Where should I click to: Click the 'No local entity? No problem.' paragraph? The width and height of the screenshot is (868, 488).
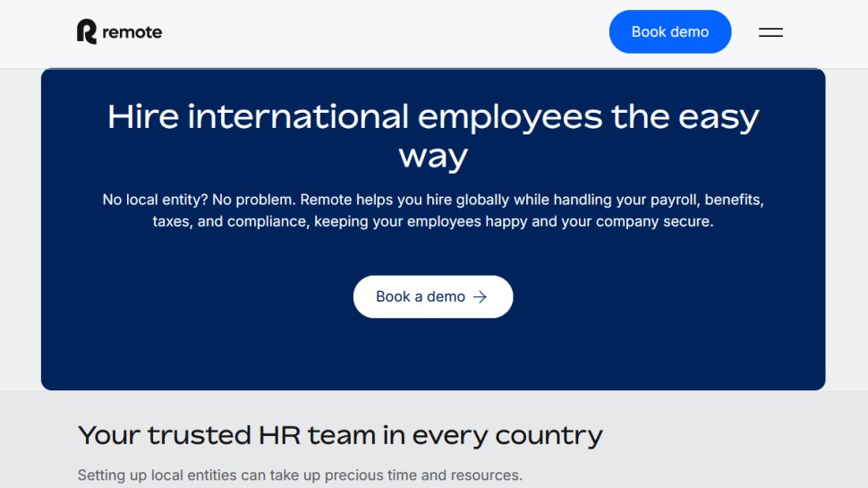[x=433, y=210]
